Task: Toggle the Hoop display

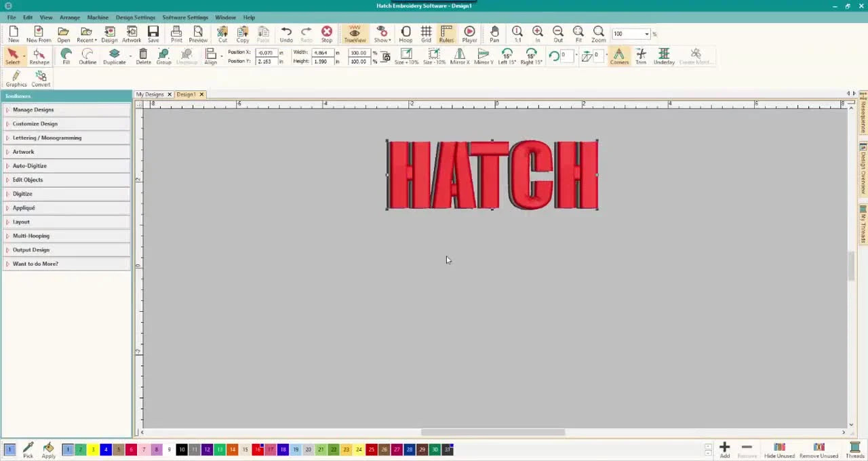Action: 406,34
